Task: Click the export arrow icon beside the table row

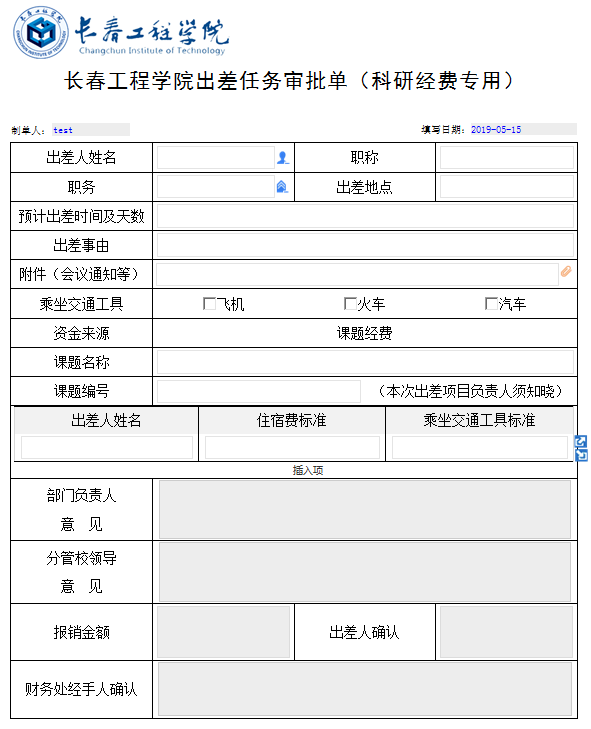Action: pos(581,441)
